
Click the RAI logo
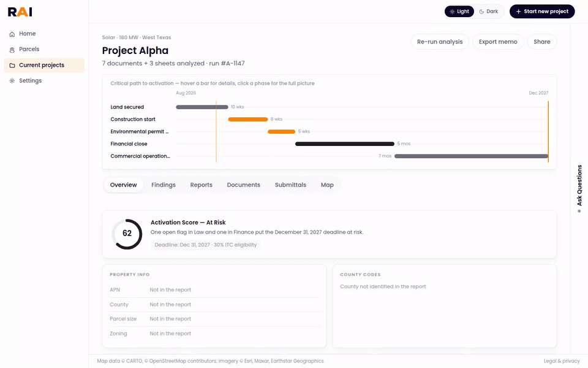(20, 12)
